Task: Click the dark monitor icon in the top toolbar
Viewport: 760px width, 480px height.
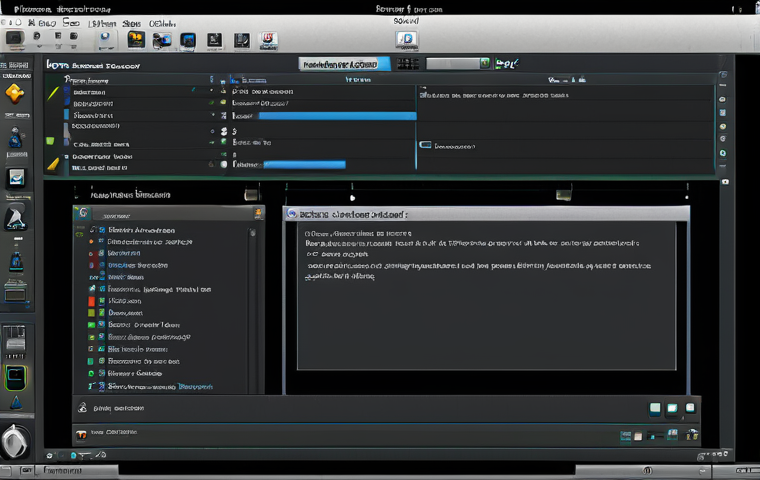Action: [x=14, y=39]
